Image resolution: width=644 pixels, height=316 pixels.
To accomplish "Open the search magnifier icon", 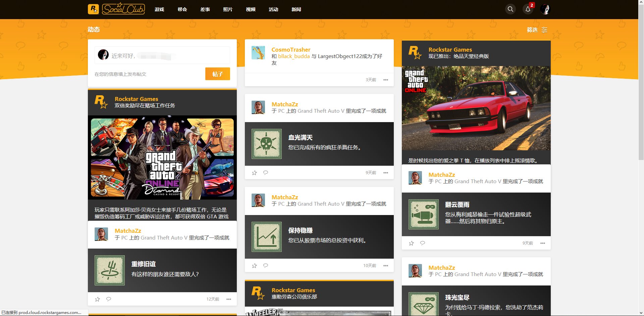I will 510,9.
